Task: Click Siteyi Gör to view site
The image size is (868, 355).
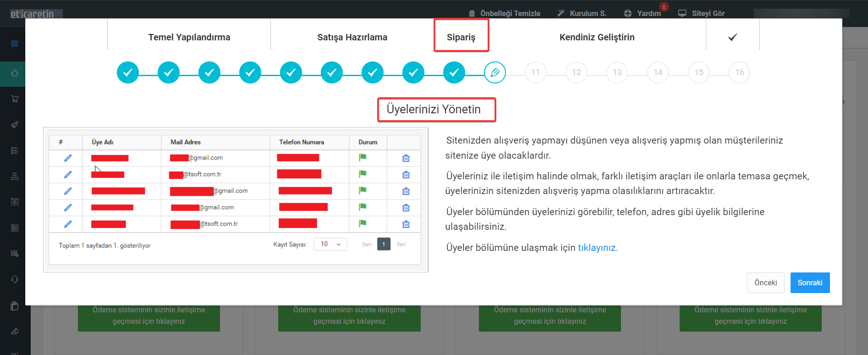Action: click(x=708, y=13)
